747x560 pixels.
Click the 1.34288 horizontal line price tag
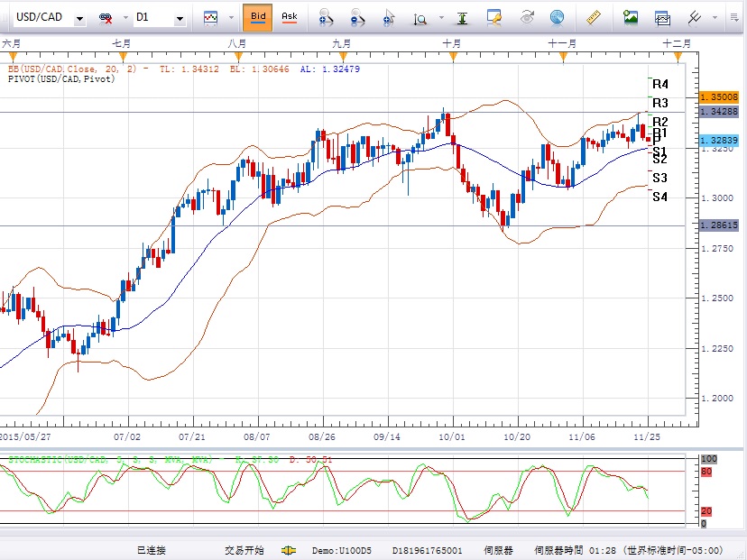(718, 112)
